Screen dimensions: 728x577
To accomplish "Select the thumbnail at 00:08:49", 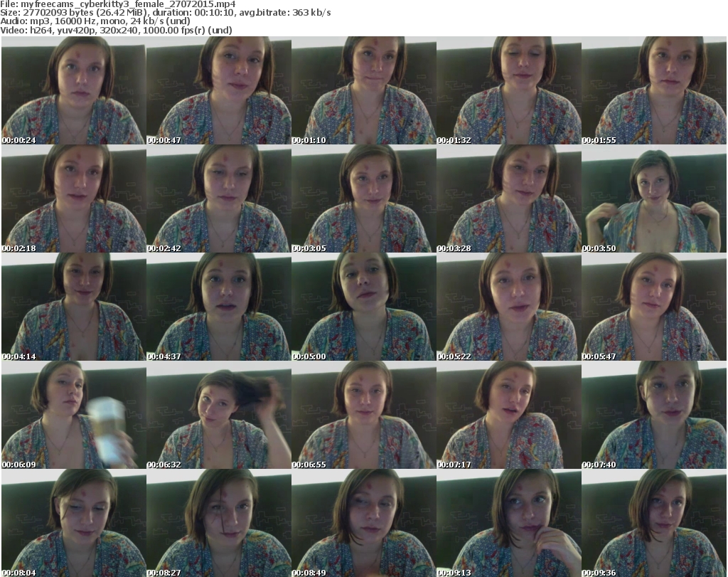I will point(363,523).
